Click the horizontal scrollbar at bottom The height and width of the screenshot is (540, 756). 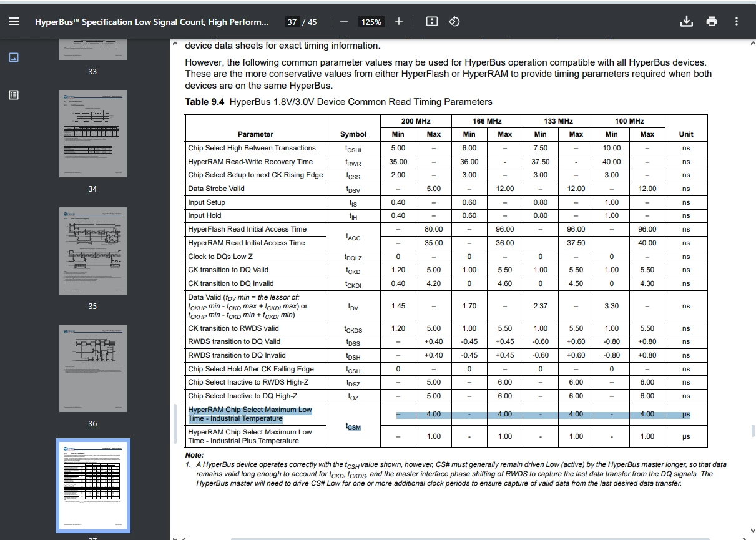[x=469, y=538]
